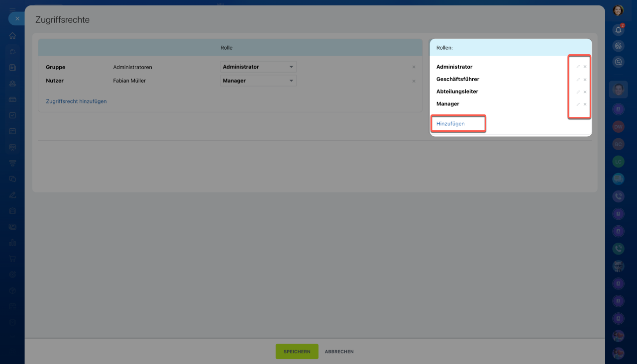Cancel with the Abbrechen button
Screen dimensions: 637x364
339,352
